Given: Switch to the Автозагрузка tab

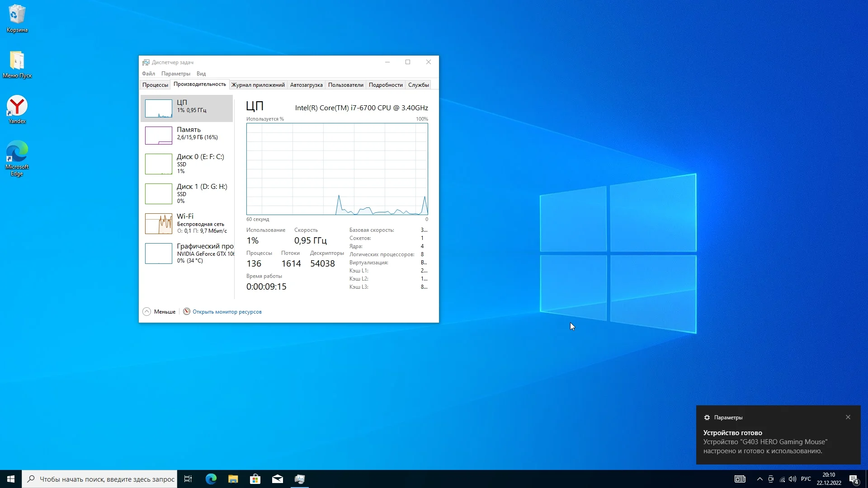Looking at the screenshot, I should click(306, 85).
